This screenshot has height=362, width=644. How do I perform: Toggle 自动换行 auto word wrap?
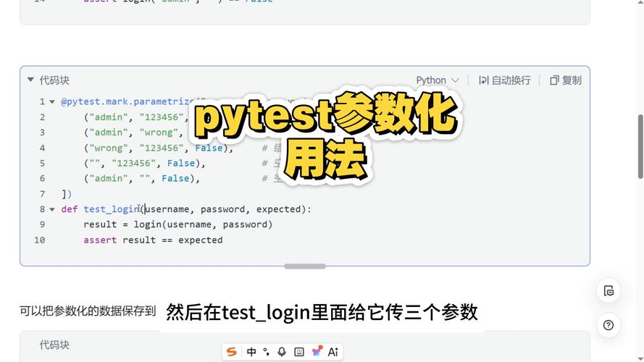pyautogui.click(x=504, y=80)
